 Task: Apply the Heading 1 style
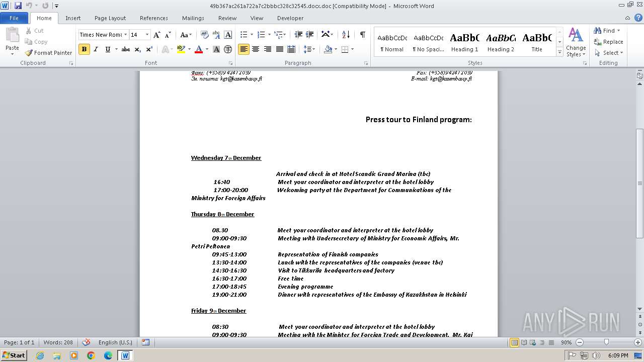point(464,42)
